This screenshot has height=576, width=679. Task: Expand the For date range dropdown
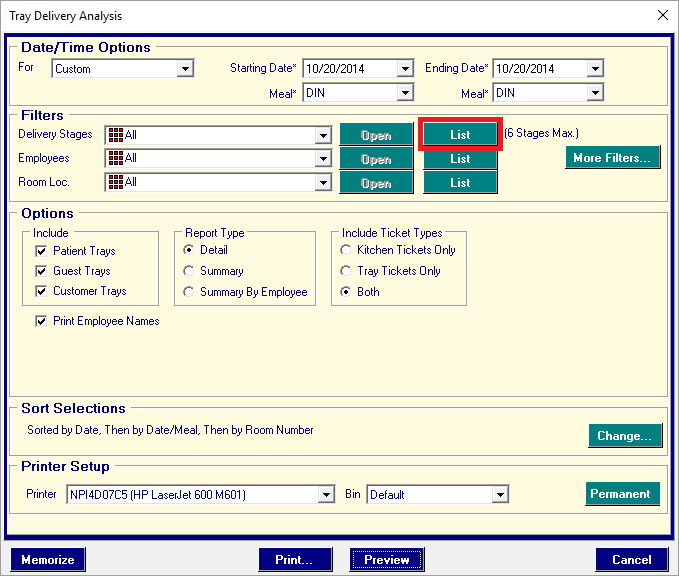click(185, 69)
